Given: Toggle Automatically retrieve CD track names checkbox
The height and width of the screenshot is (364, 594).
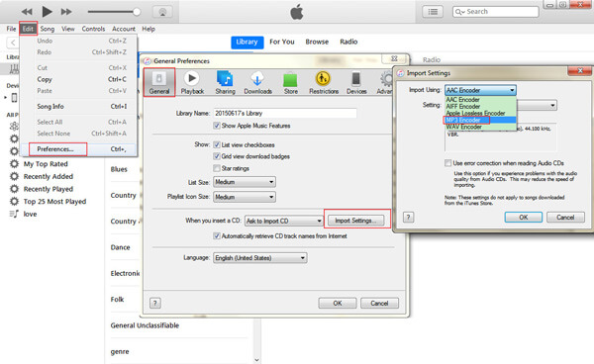Looking at the screenshot, I should [x=217, y=236].
